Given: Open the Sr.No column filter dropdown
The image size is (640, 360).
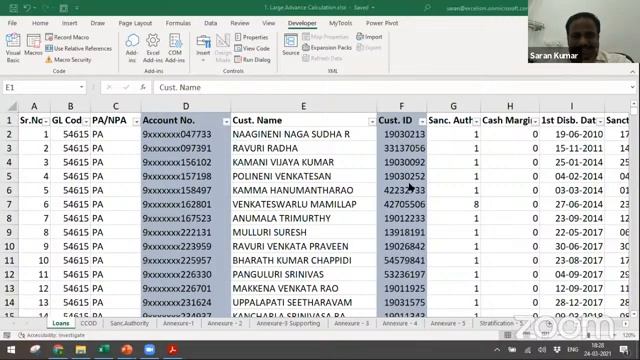Looking at the screenshot, I should click(46, 121).
